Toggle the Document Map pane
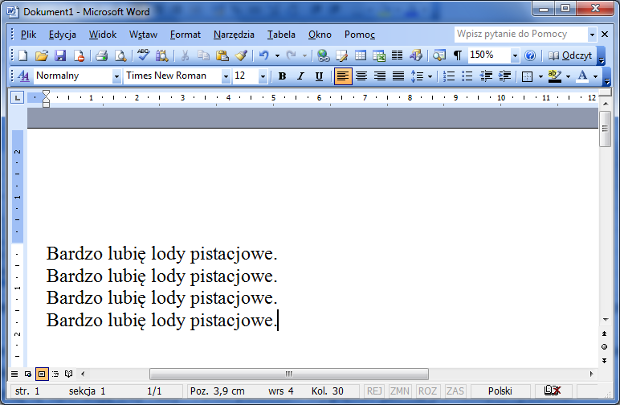Viewport: 620px width, 405px height. (439, 55)
